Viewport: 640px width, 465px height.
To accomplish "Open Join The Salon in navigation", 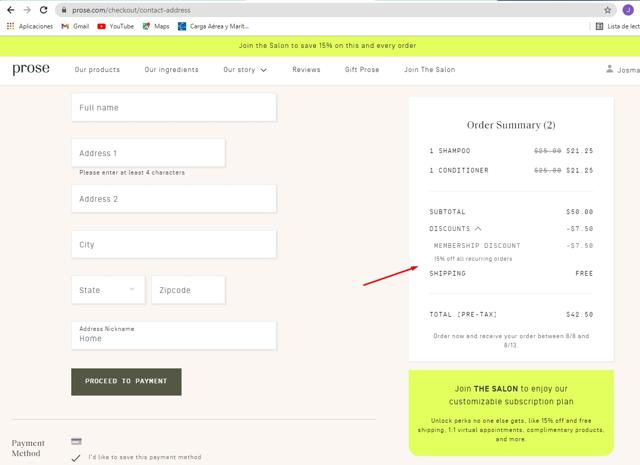I will click(x=429, y=70).
